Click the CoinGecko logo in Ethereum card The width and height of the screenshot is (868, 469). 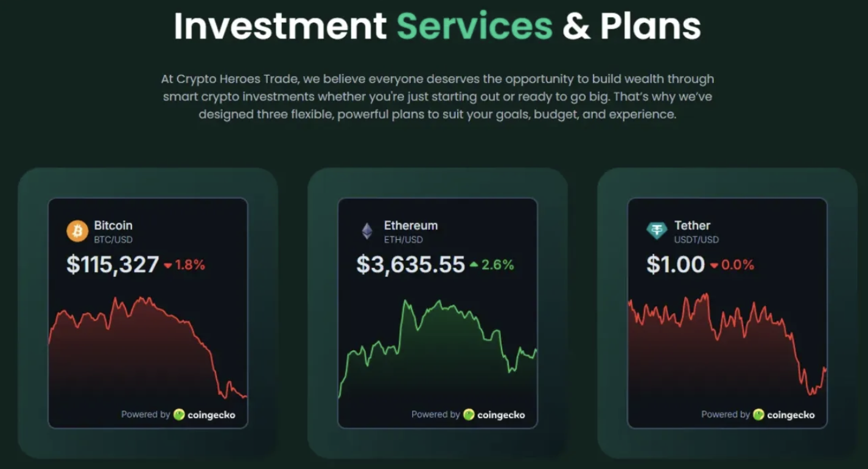(x=469, y=415)
